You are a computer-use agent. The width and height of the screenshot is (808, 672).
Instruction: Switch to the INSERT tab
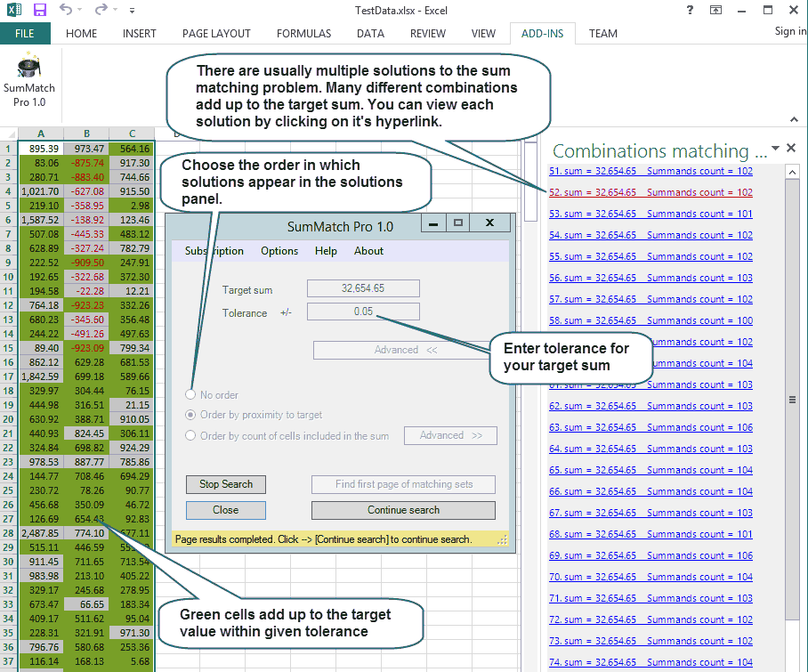tap(139, 34)
